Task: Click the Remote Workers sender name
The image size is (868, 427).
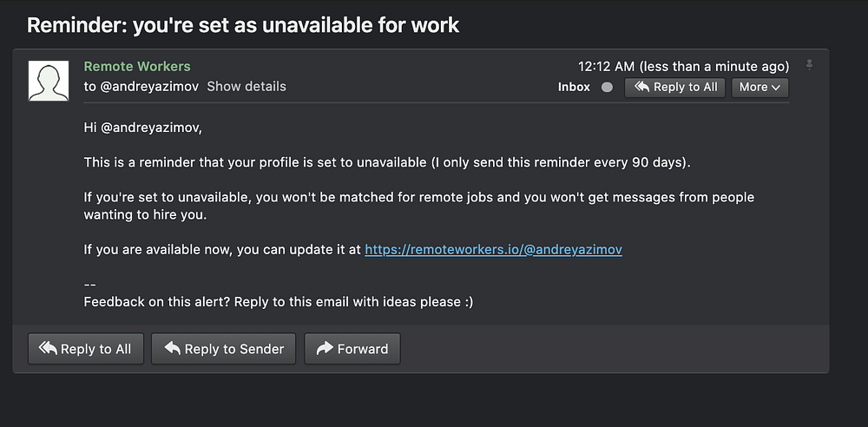Action: click(x=137, y=66)
